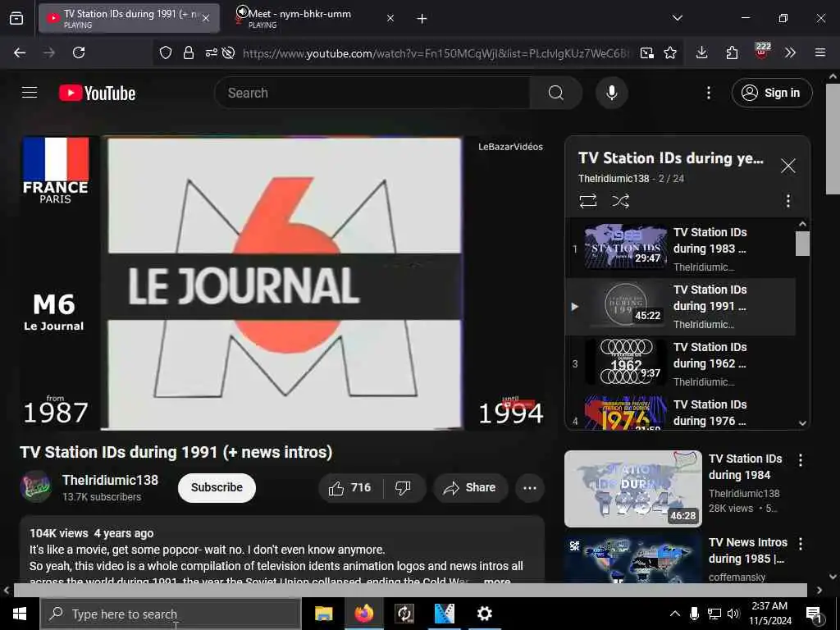
Task: Open Settings gear in taskbar
Action: pyautogui.click(x=484, y=614)
